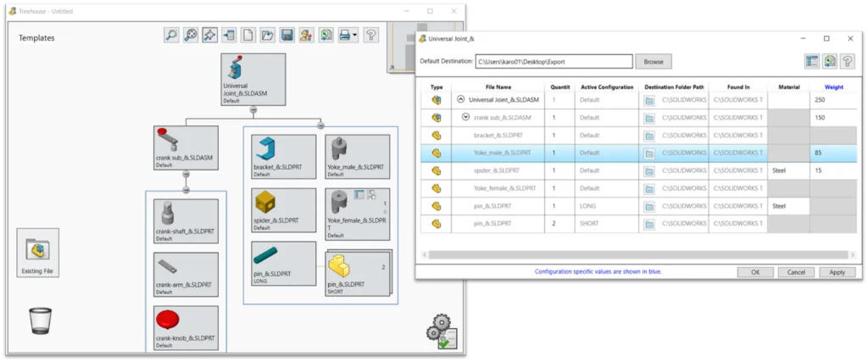Click the Zoom to Area magnifier tool
Viewport: 868px width, 362px height.
[x=171, y=36]
